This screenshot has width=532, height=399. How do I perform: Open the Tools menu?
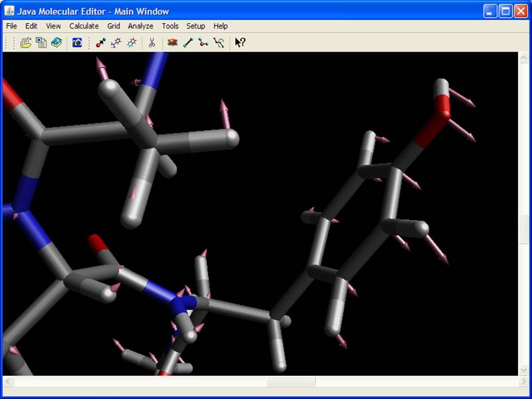point(170,26)
